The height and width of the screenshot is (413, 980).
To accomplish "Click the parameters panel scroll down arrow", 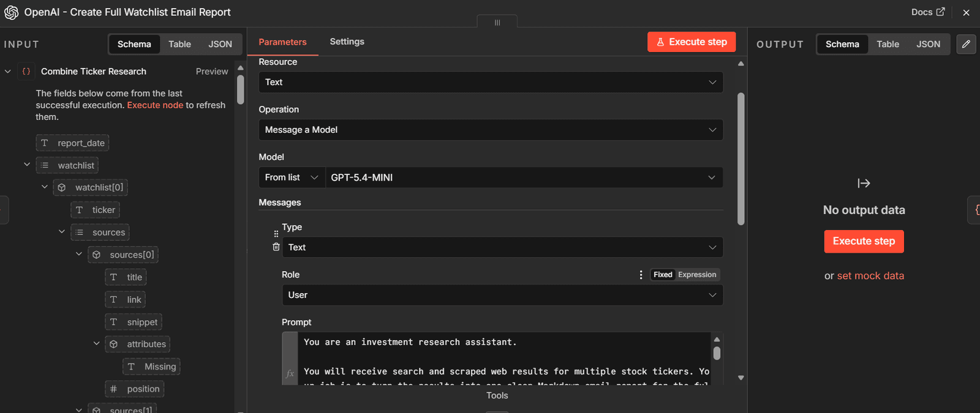I will click(741, 378).
